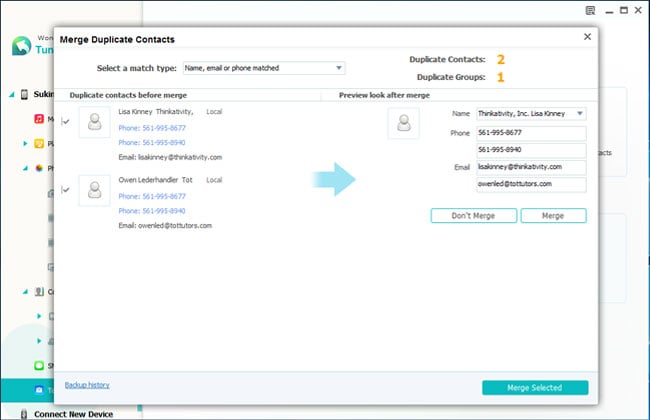Viewport: 650px width, 420px height.
Task: Select the Lisa Kinney Thinkativity name text
Action: [156, 112]
